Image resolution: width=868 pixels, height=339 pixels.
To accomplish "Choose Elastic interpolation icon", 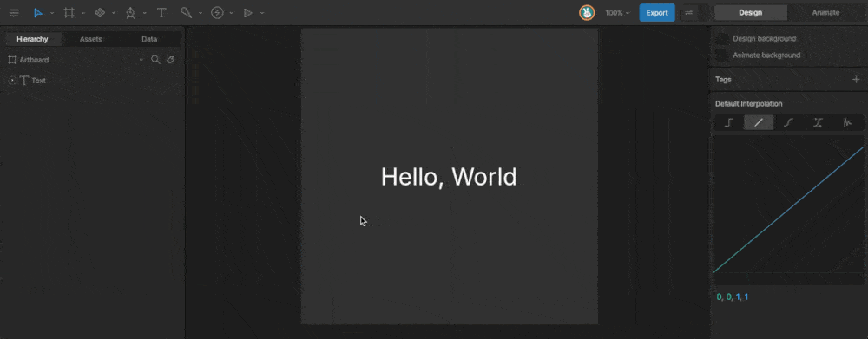I will coord(847,122).
